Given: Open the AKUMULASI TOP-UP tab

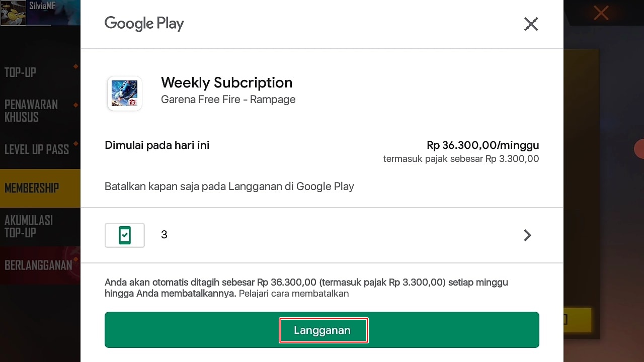Looking at the screenshot, I should (29, 226).
